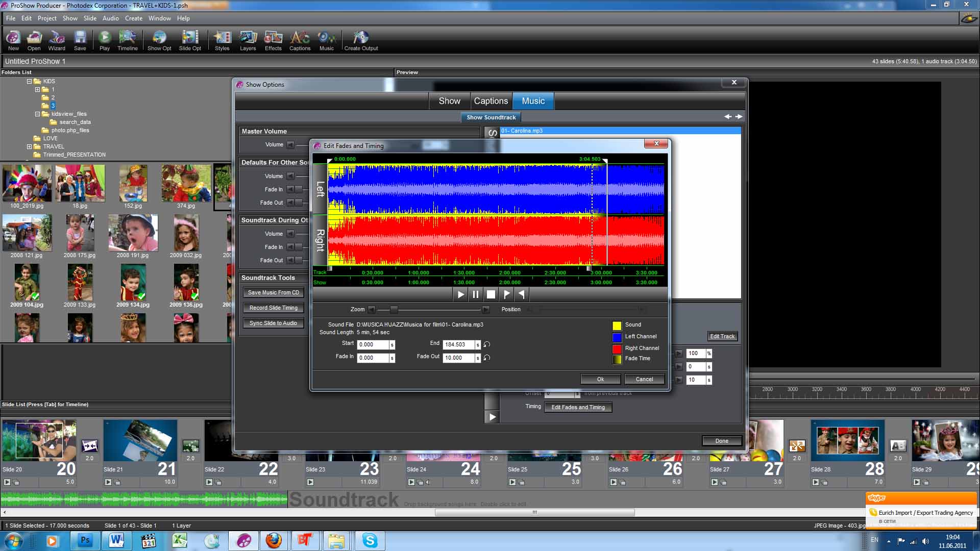Viewport: 980px width, 551px height.
Task: Click Cancel in Edit Fades and Timing
Action: 644,379
